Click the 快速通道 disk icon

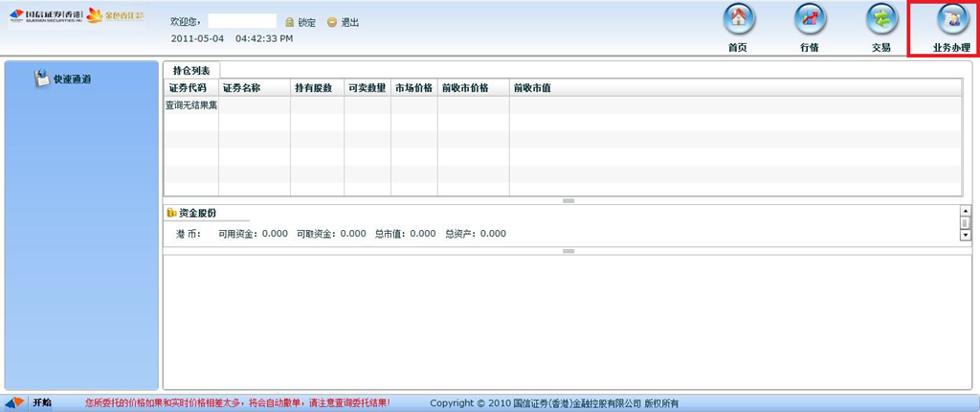[42, 79]
